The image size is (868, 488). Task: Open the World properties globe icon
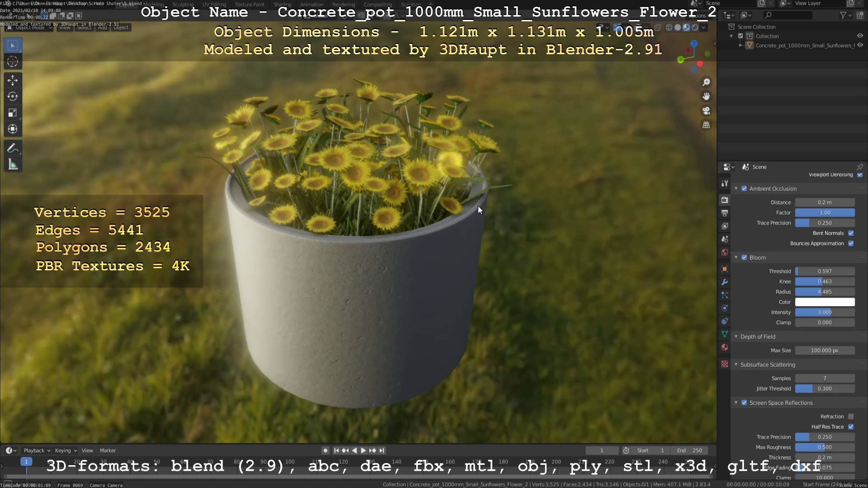pos(724,252)
